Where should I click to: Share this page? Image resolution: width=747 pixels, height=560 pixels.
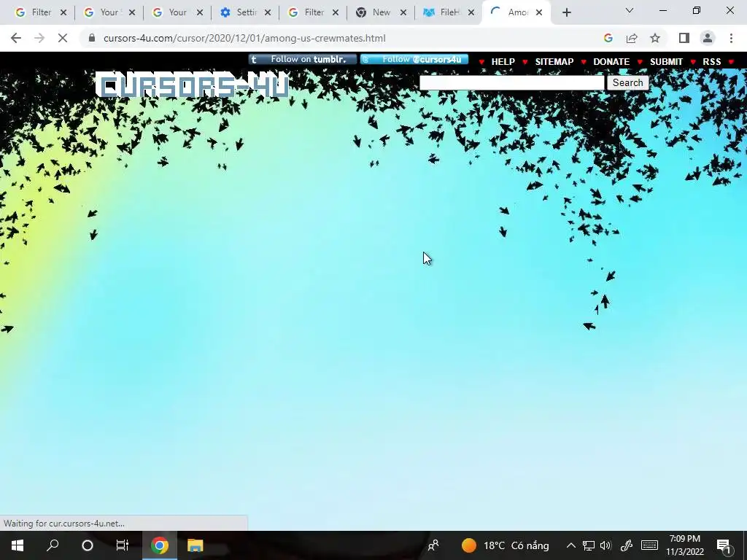(x=632, y=38)
